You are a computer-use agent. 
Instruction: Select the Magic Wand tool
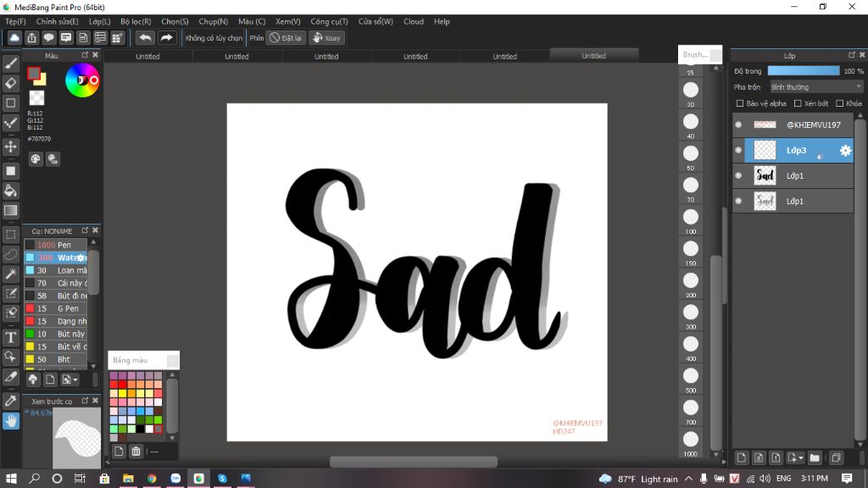click(10, 274)
